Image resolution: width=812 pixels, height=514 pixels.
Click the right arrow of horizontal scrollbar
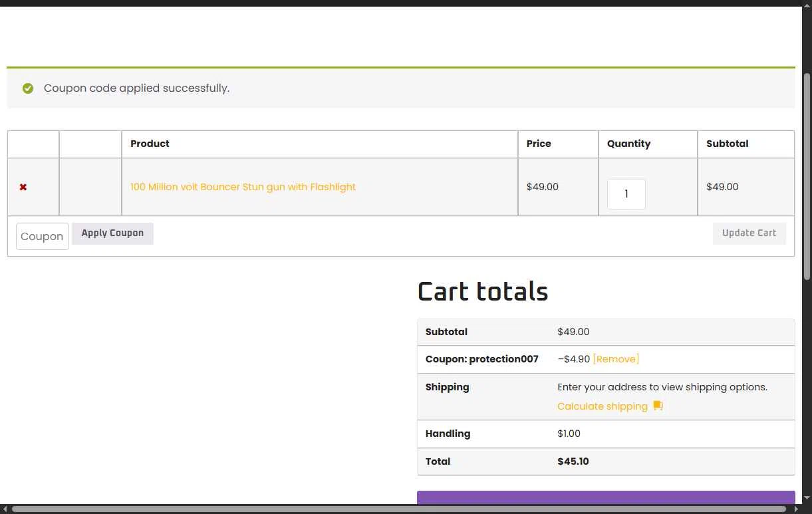point(797,509)
